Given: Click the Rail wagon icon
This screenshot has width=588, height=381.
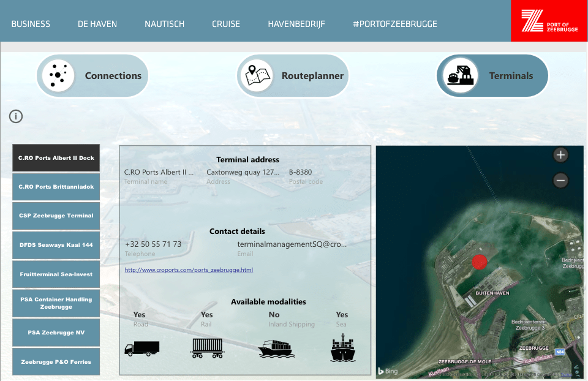Looking at the screenshot, I should tap(208, 348).
